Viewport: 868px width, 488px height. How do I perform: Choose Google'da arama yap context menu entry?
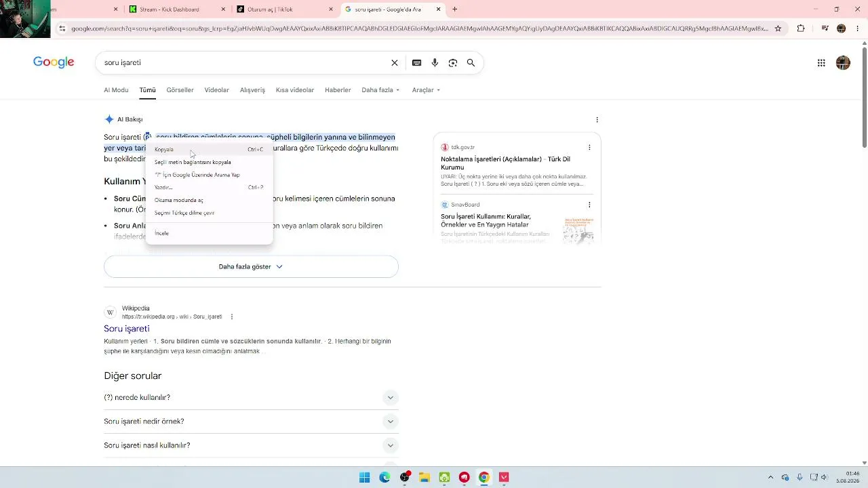click(209, 175)
